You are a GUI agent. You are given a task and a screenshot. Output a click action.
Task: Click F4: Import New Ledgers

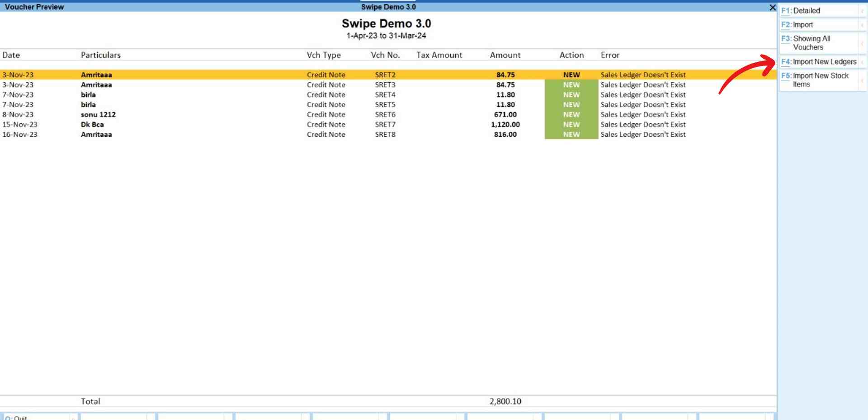[819, 62]
